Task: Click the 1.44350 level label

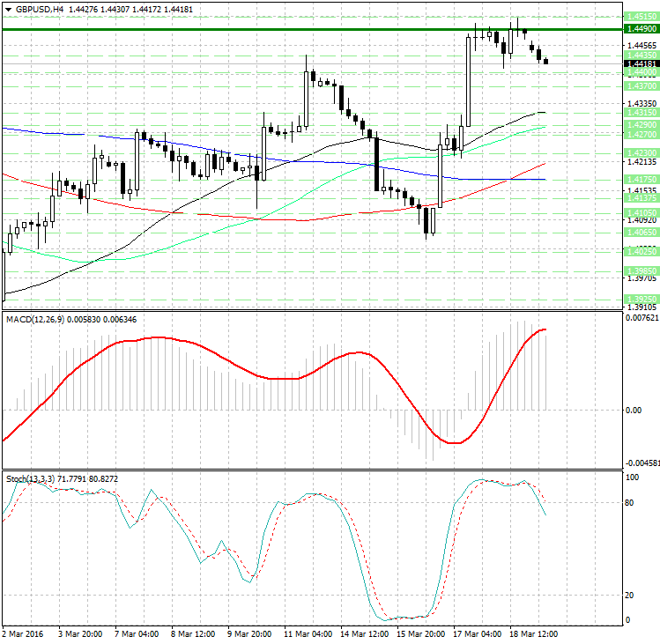Action: [641, 56]
